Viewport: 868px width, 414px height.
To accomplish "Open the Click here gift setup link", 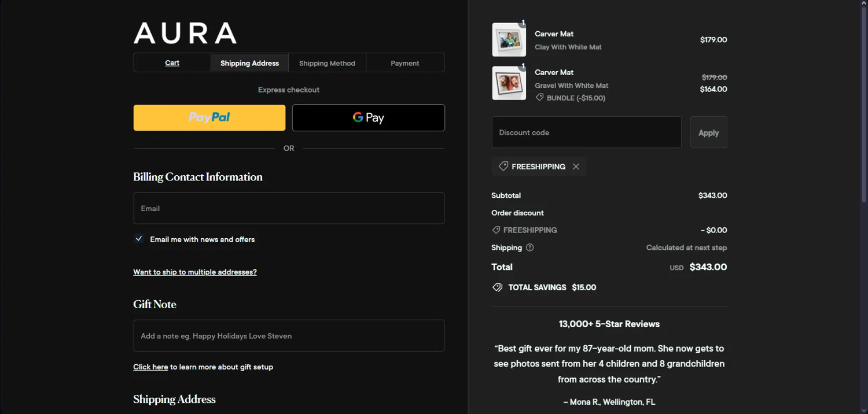I will [150, 367].
